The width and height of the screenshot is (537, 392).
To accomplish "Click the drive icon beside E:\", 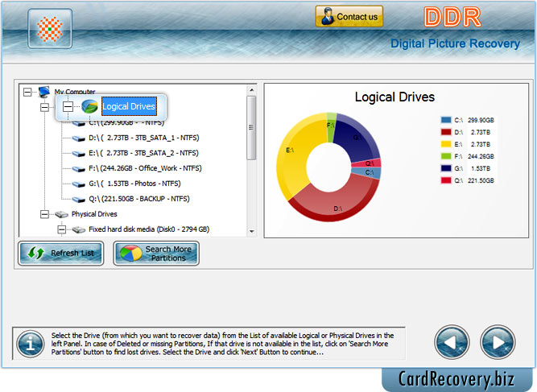I will (78, 154).
